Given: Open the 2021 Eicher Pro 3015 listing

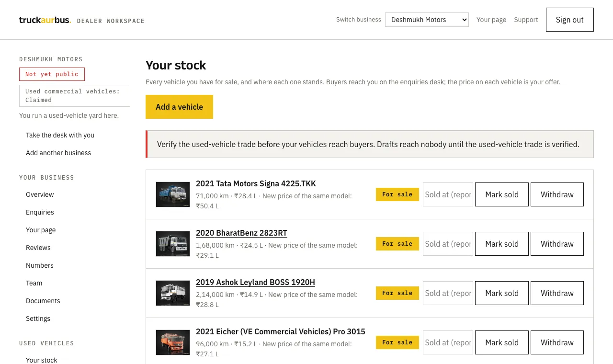Looking at the screenshot, I should tap(281, 331).
